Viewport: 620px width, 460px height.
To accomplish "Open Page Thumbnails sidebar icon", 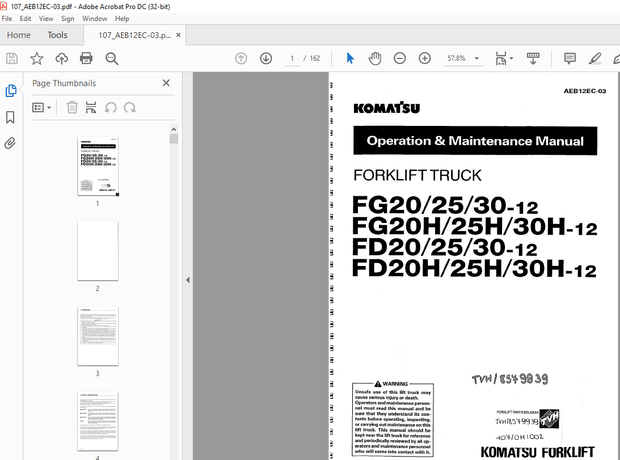I will (x=11, y=91).
